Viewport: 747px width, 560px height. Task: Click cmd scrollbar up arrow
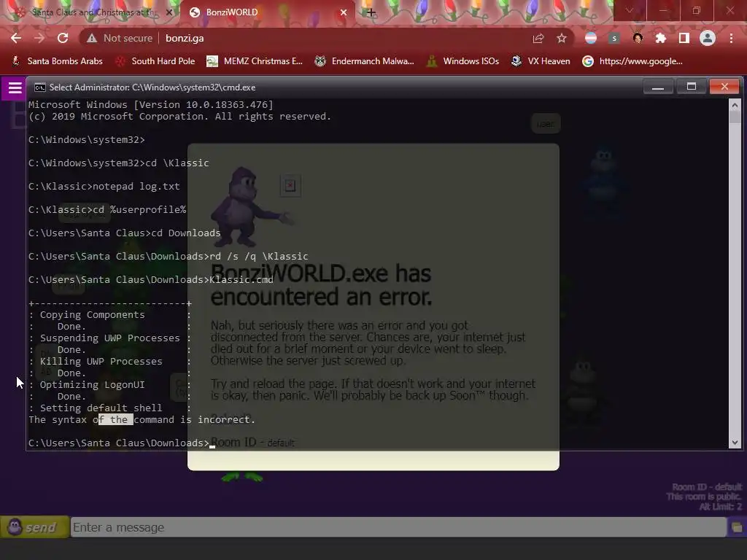(x=735, y=105)
